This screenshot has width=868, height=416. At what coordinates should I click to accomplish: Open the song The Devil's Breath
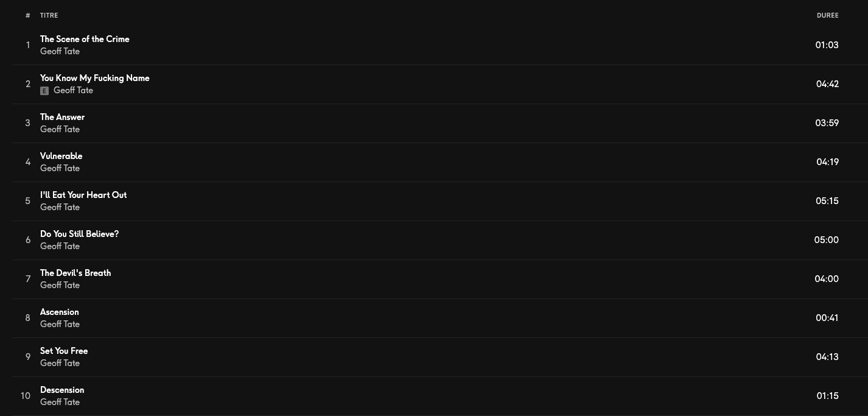75,273
